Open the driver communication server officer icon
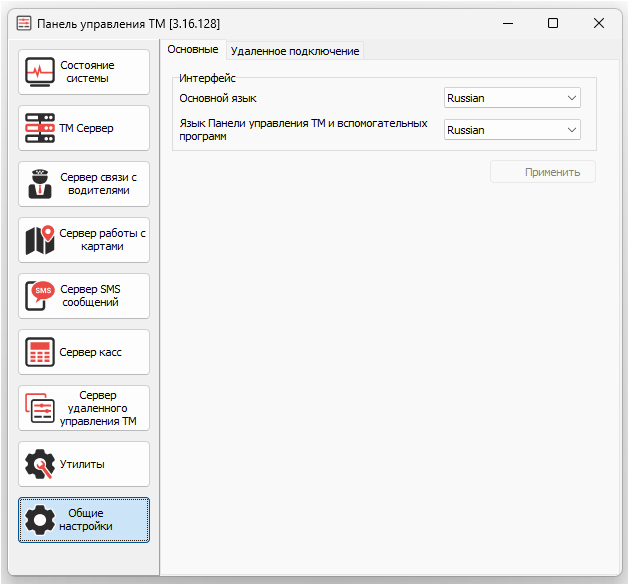Image resolution: width=629 pixels, height=585 pixels. click(40, 184)
